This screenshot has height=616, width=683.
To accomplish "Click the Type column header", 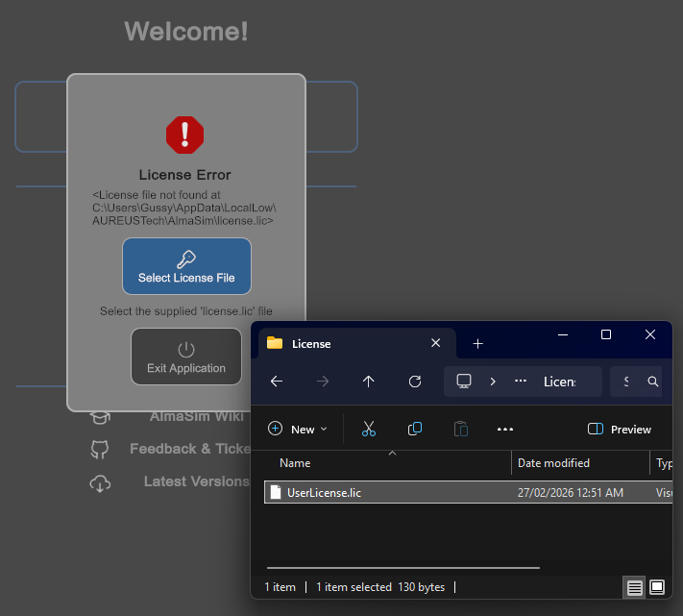I will point(662,463).
